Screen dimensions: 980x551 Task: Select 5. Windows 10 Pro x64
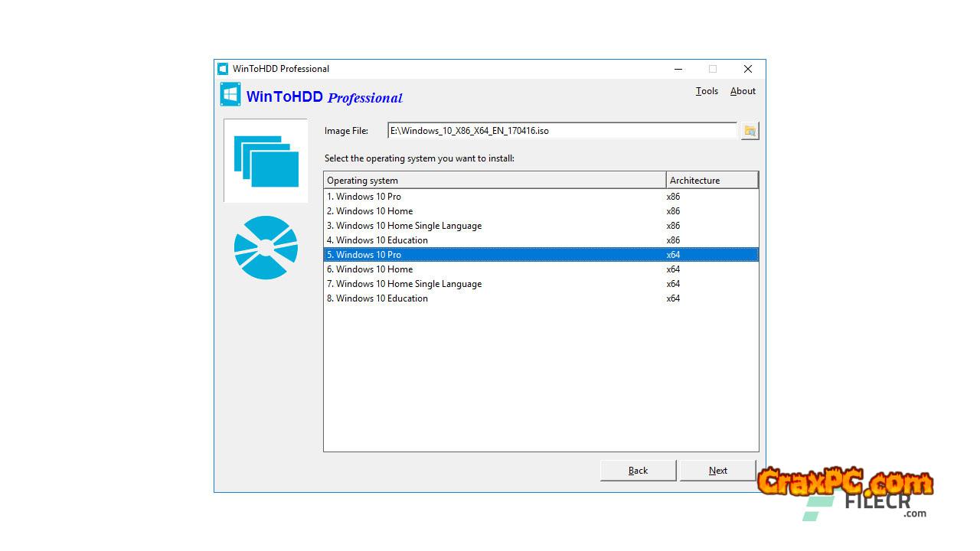point(541,255)
